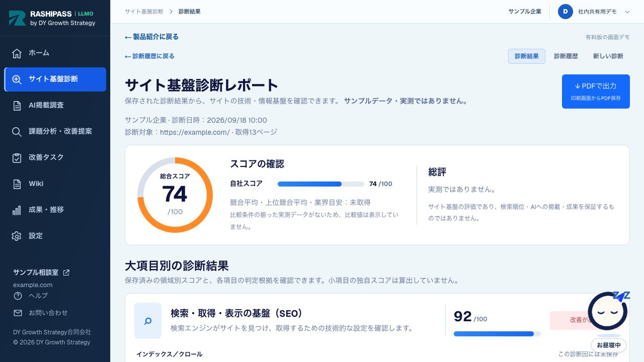Click the 設定 gear icon
Screen dimensions: 644x362
click(17, 236)
